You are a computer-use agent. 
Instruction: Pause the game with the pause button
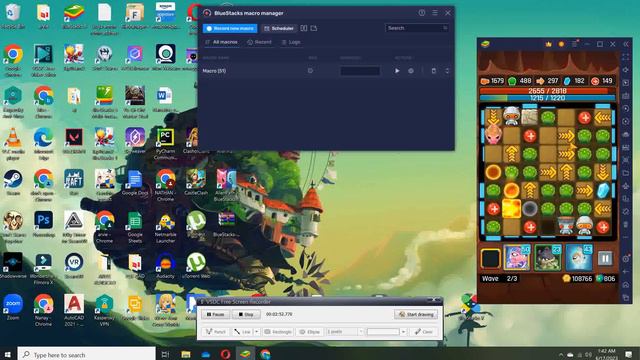(x=605, y=258)
